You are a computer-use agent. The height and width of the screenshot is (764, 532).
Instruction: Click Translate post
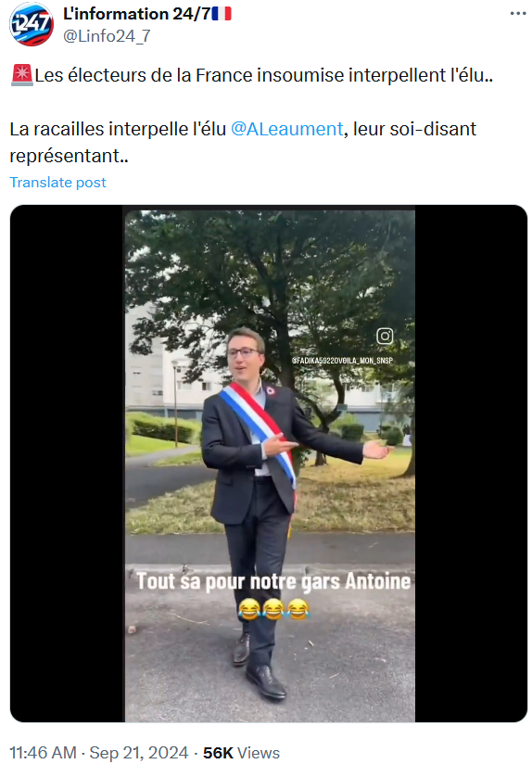(x=58, y=183)
